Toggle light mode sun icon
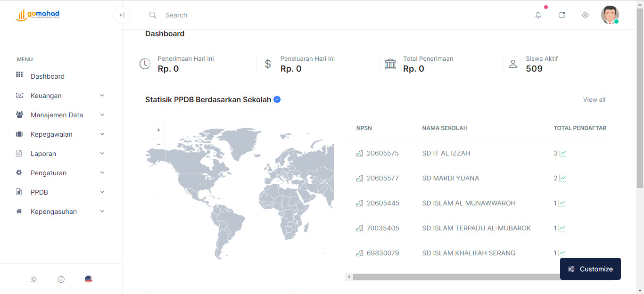The height and width of the screenshot is (294, 644). (x=34, y=279)
